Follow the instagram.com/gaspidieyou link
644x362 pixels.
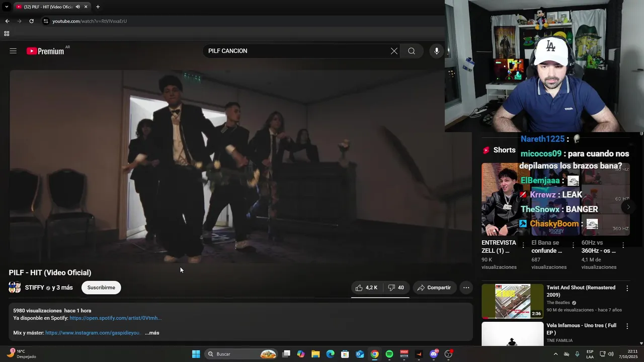(93, 333)
